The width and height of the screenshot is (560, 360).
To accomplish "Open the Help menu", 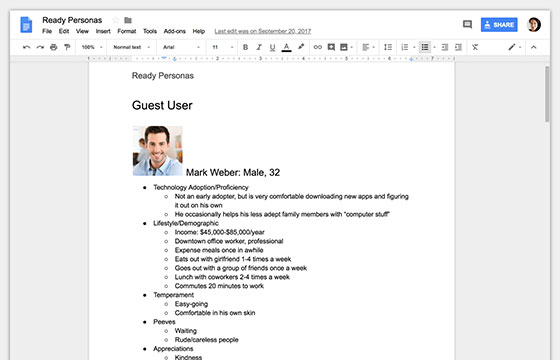I will click(x=199, y=31).
